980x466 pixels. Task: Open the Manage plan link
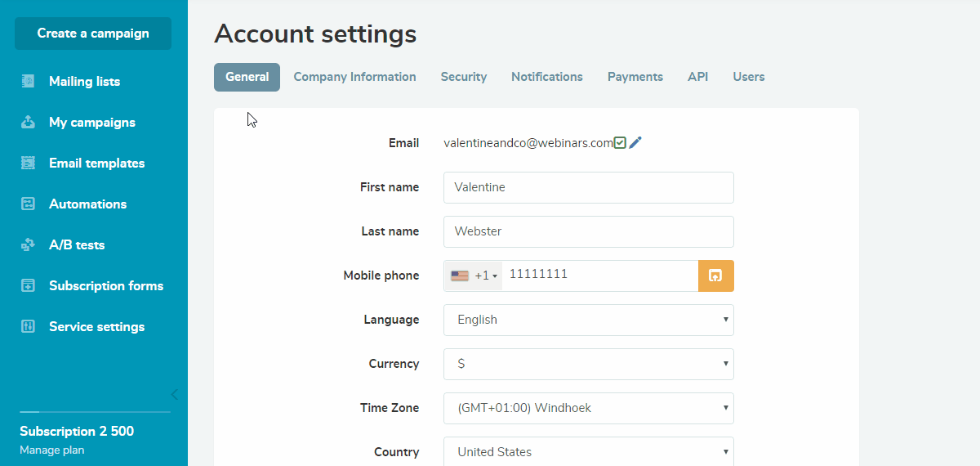(51, 450)
